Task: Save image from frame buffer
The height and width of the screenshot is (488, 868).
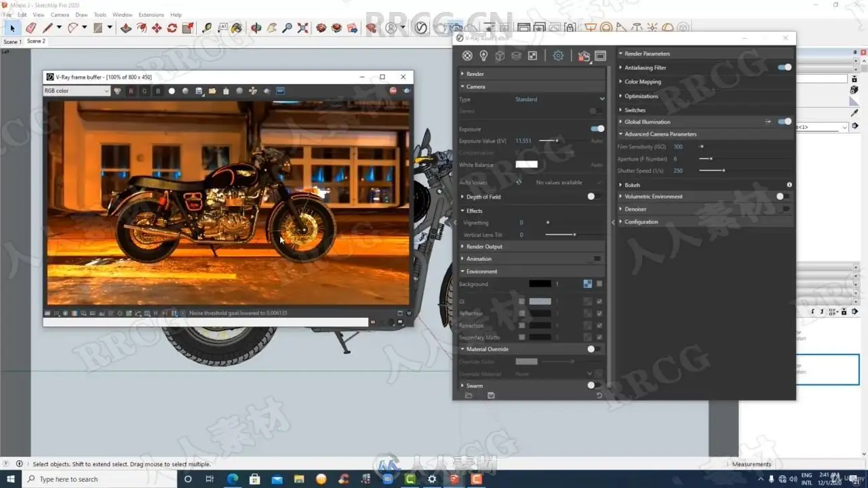Action: 199,91
